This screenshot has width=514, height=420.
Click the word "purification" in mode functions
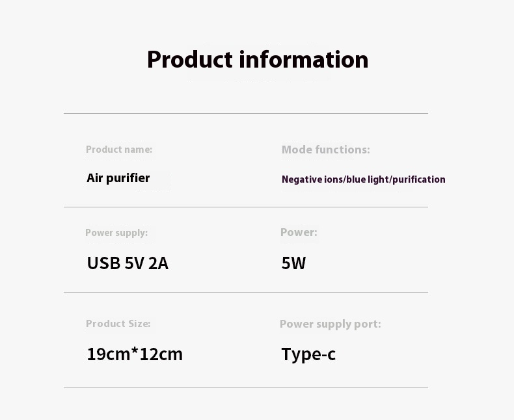click(419, 179)
